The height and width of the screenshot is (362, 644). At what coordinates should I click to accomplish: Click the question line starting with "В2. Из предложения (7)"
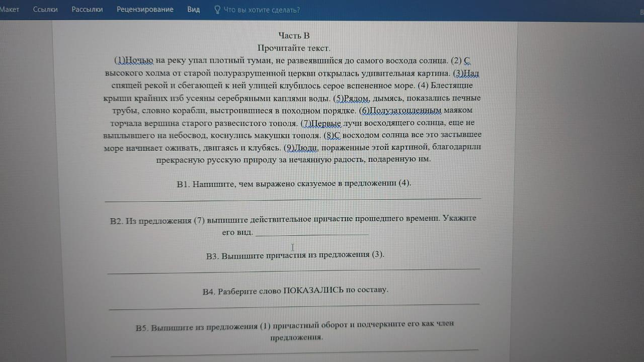(x=293, y=219)
